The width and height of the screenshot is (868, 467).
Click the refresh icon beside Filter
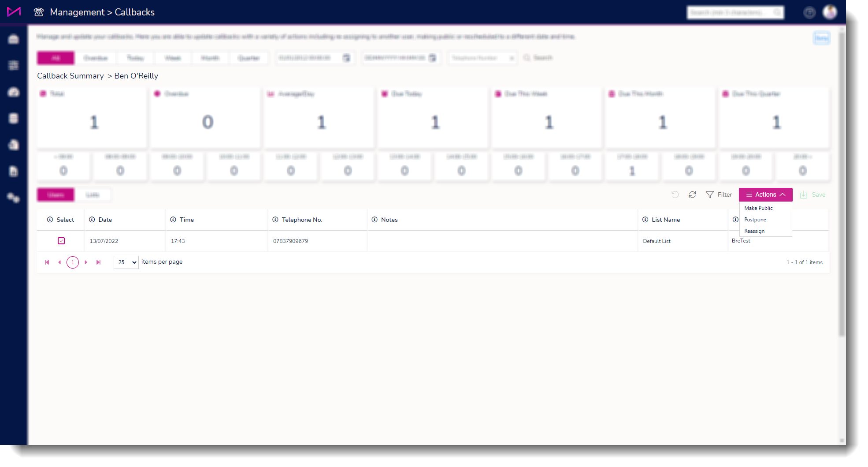click(x=692, y=194)
